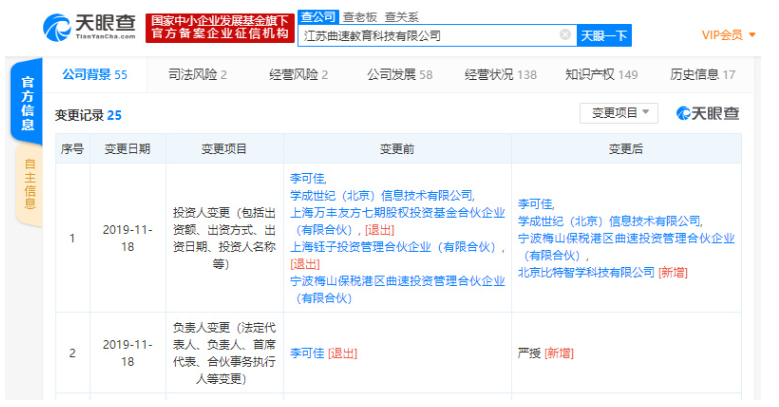Image resolution: width=779 pixels, height=407 pixels.
Task: Select the 自主信息 side tab
Action: pos(29,184)
